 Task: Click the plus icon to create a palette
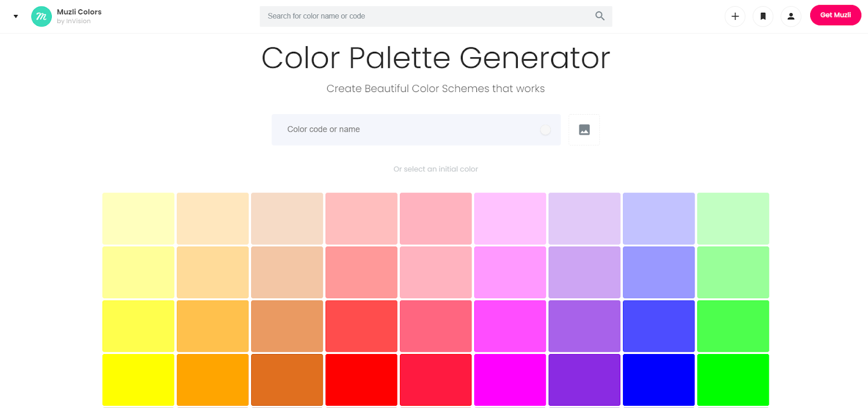pos(735,17)
